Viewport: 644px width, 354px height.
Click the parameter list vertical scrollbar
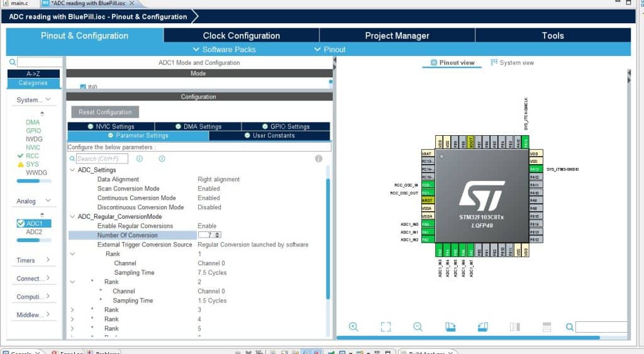(x=328, y=239)
